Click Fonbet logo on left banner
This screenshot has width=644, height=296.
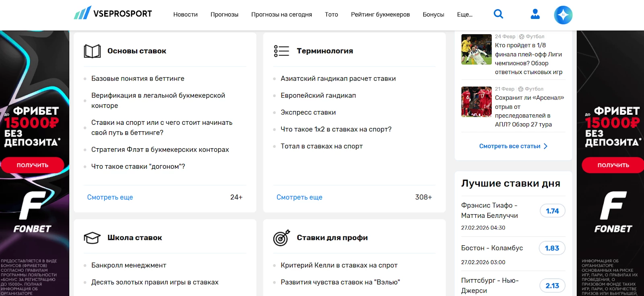(x=32, y=212)
